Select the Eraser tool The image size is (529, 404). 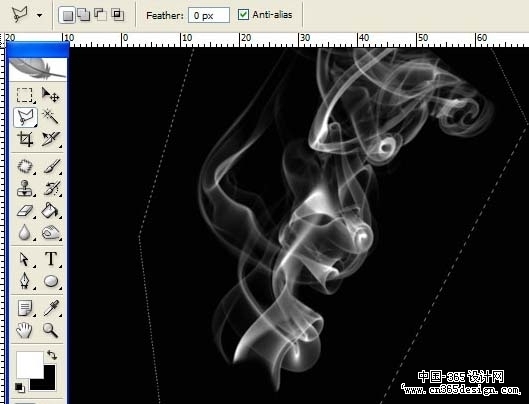[25, 211]
